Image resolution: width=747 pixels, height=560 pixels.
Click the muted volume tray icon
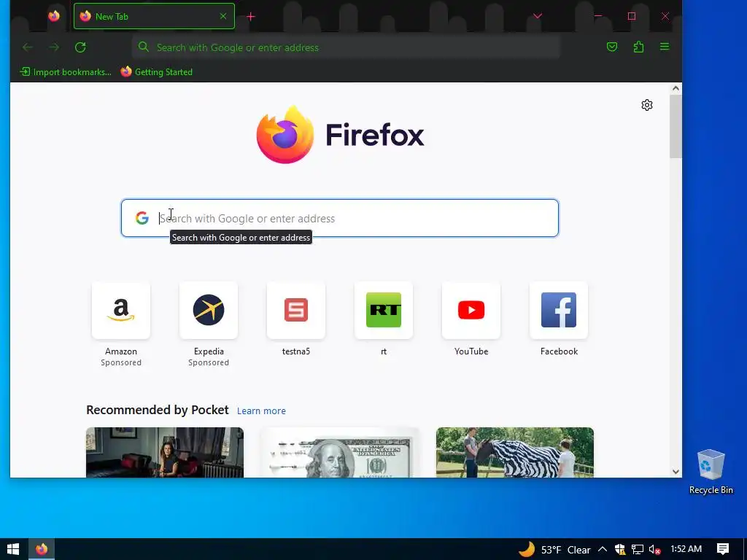654,550
